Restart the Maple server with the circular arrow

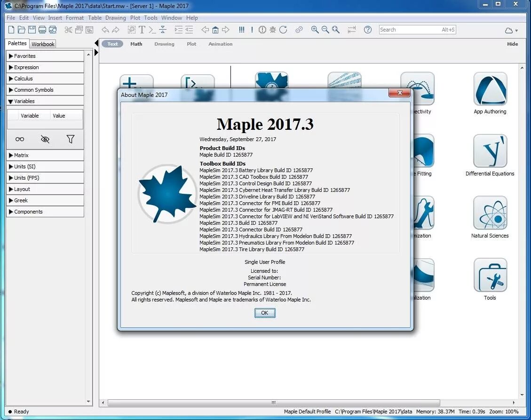(283, 30)
